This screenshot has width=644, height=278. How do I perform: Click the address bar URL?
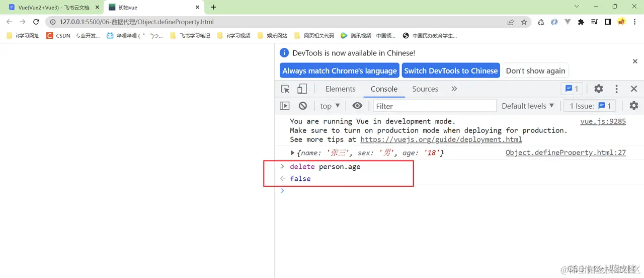[x=137, y=22]
